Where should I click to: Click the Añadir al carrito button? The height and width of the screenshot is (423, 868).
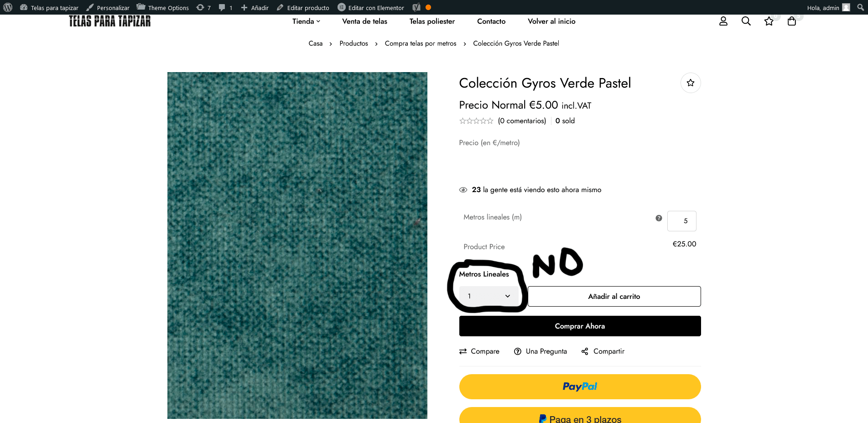coord(614,297)
